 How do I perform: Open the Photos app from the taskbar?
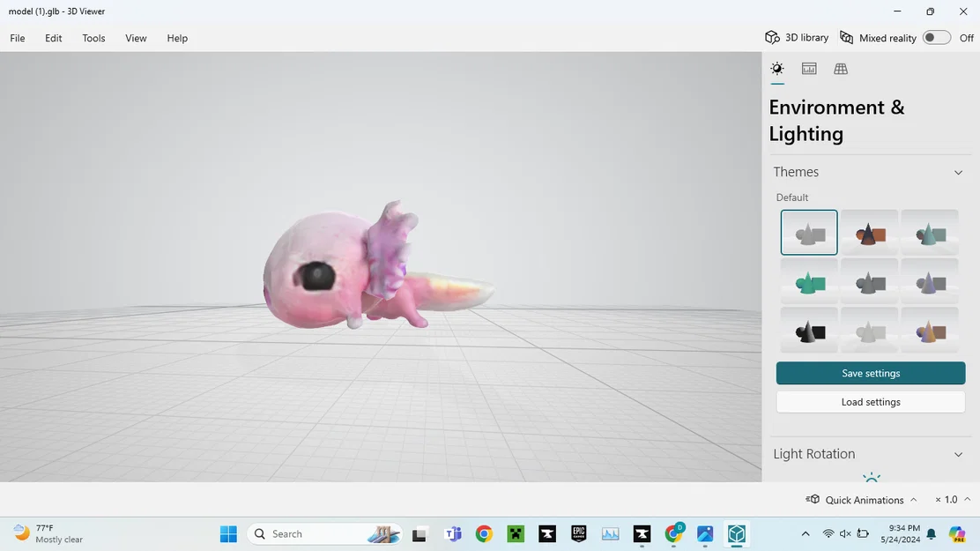pyautogui.click(x=705, y=534)
